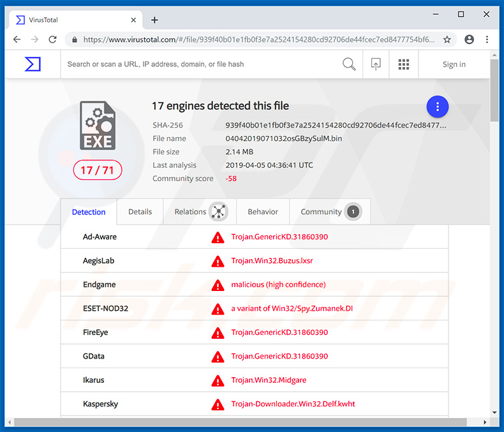Open the Relations tab
The image size is (504, 432).
pos(200,211)
